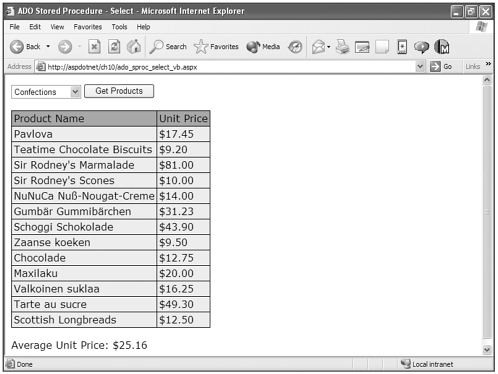Open the Help menu

pos(143,27)
